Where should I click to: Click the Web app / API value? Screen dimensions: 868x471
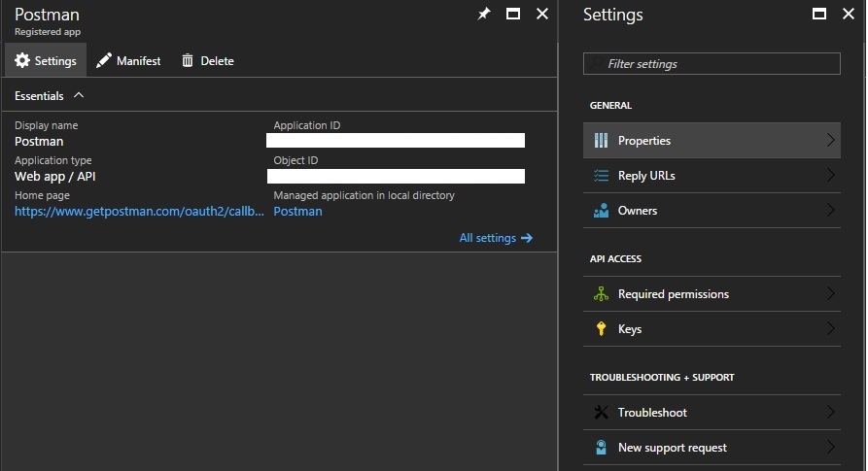coord(54,177)
